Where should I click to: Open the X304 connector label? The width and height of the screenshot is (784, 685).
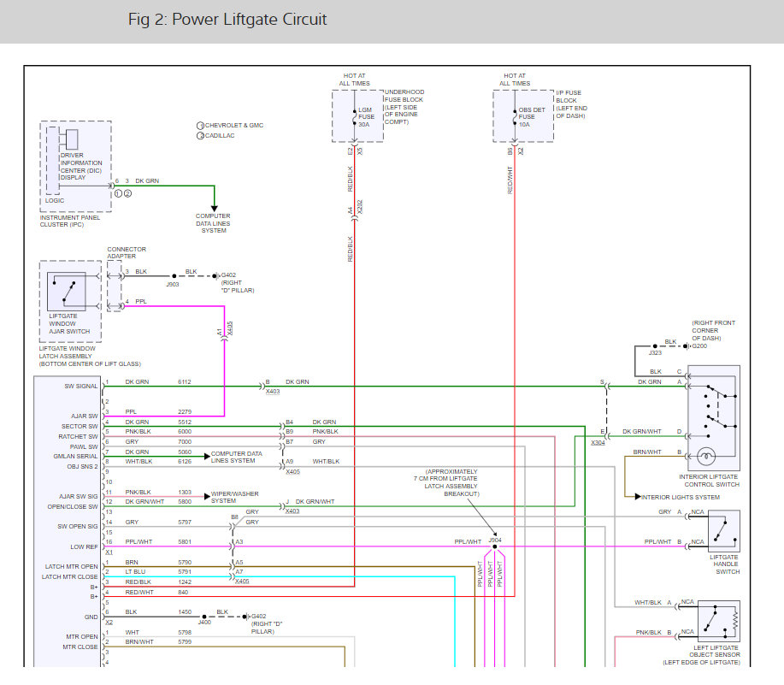[597, 443]
